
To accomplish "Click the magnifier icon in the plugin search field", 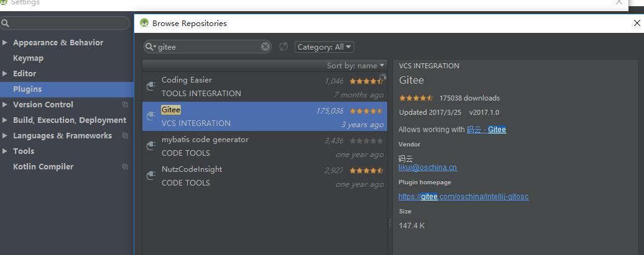I will coord(150,47).
